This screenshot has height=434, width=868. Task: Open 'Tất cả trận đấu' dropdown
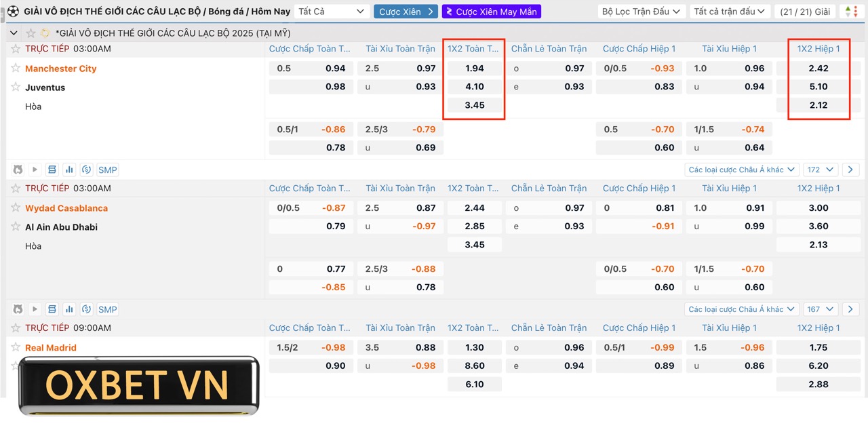click(730, 12)
